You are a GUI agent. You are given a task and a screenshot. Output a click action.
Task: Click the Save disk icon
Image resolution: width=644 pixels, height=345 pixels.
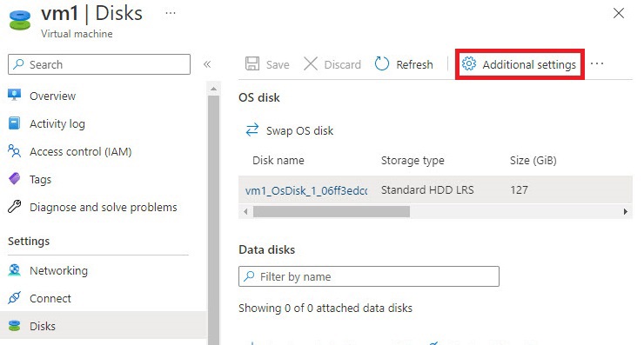click(x=252, y=64)
